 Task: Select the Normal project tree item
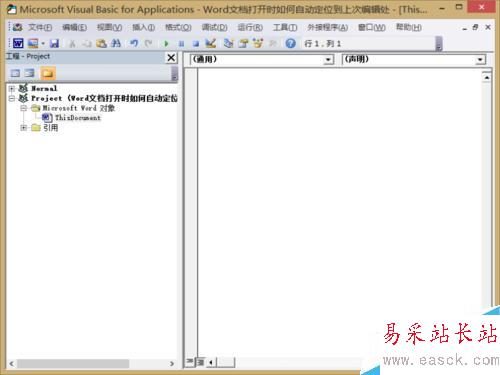click(44, 88)
